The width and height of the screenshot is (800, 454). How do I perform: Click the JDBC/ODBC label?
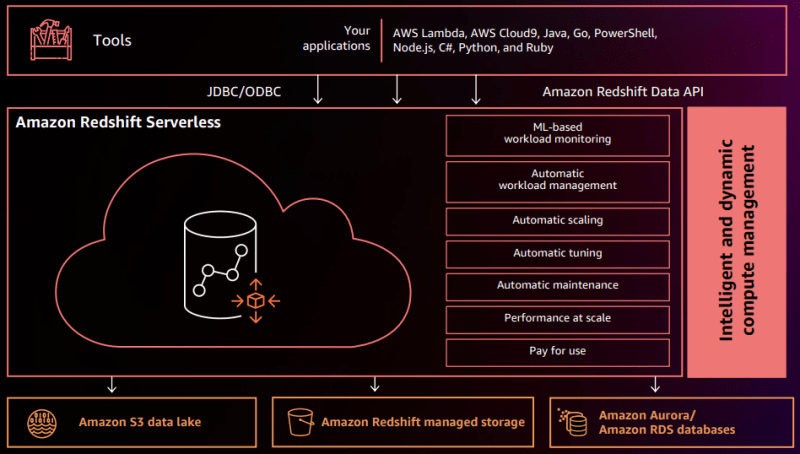point(244,92)
